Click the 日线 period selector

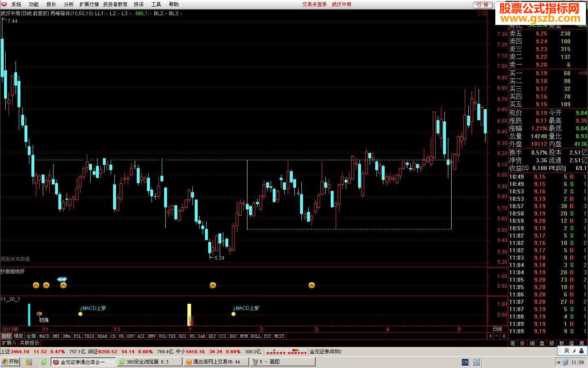pos(497,329)
